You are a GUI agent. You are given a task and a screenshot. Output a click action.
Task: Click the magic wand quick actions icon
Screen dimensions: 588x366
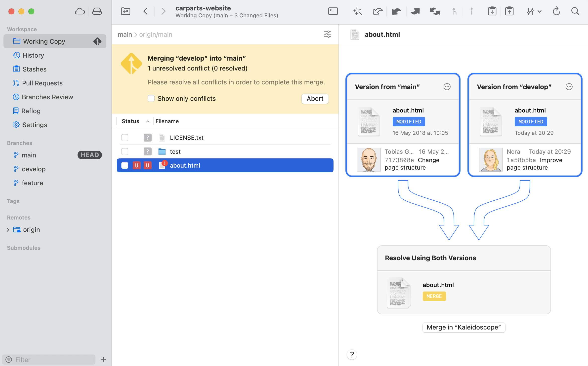(x=358, y=11)
